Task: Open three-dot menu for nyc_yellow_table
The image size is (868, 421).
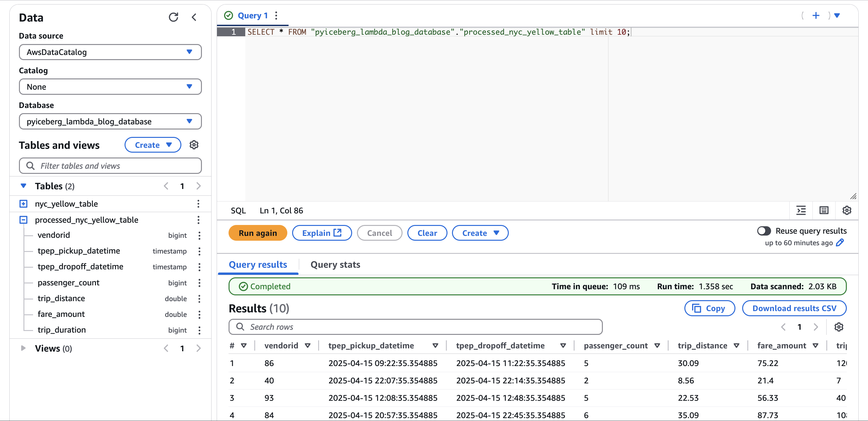Action: click(x=198, y=204)
